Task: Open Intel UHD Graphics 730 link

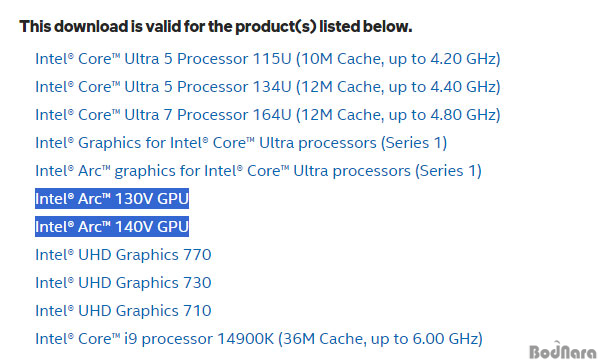Action: pos(123,283)
